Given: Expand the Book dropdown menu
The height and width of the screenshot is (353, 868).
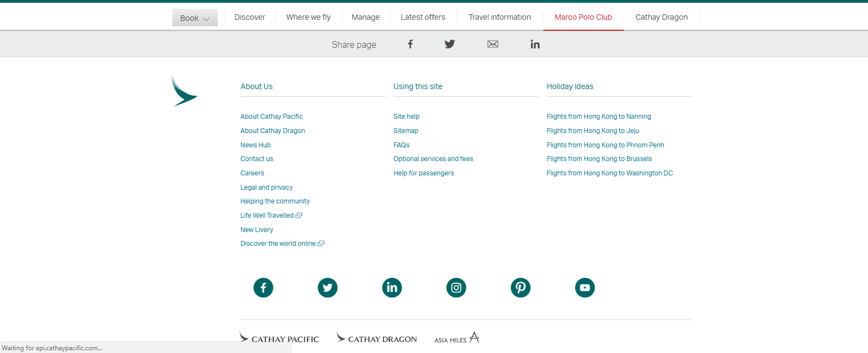Looking at the screenshot, I should pos(195,18).
